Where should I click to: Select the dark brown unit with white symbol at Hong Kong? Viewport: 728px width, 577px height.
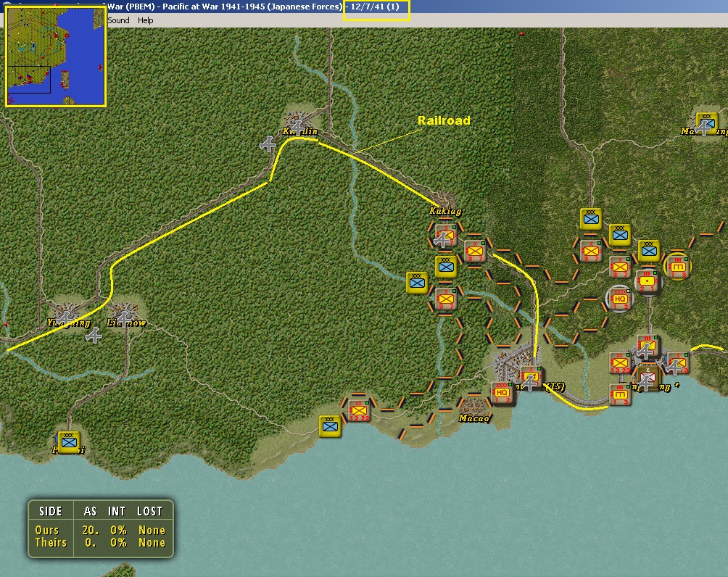click(x=648, y=378)
